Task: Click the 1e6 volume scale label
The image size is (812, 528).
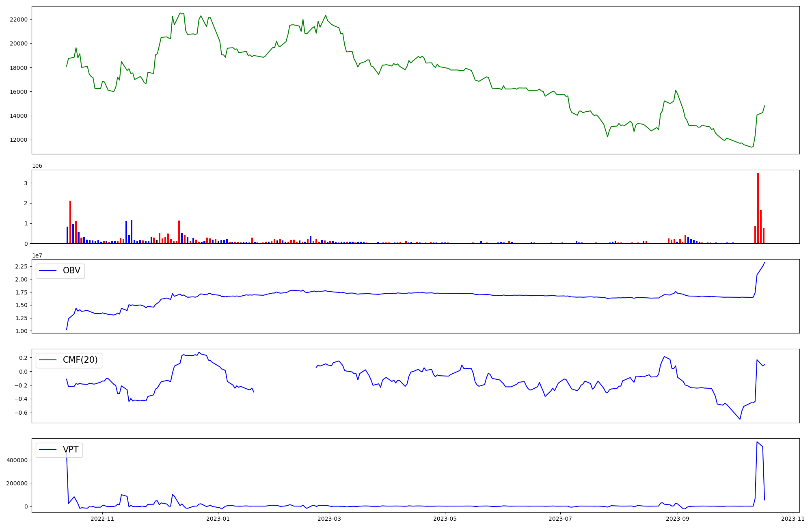Action: tap(37, 166)
